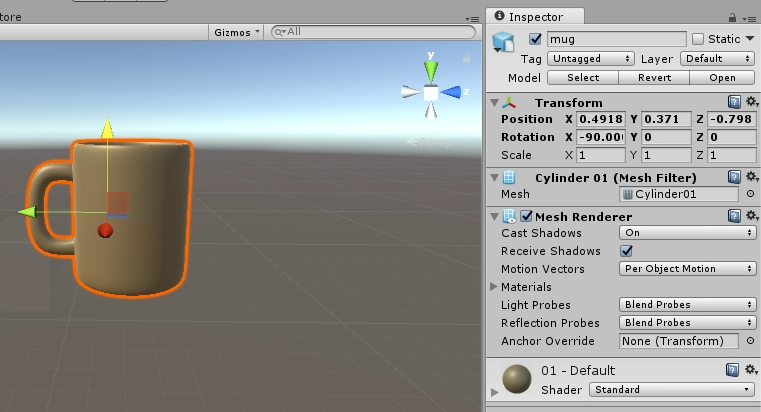Click the scene search field
Viewport: 761px width, 412px height.
click(373, 32)
